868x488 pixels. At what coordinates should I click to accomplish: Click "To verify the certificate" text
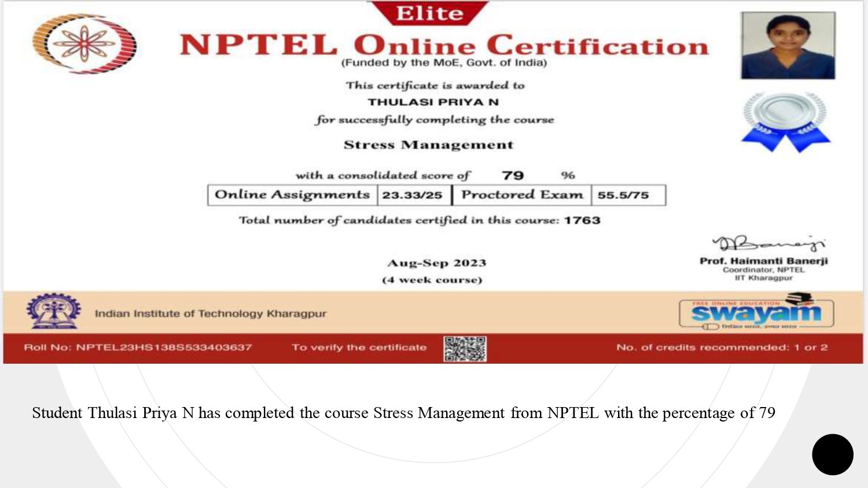(x=359, y=347)
